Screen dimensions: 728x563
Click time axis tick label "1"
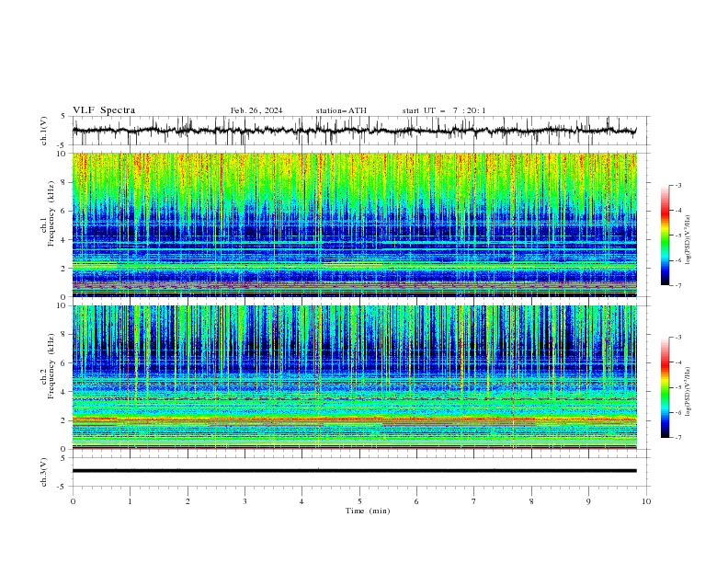[130, 501]
